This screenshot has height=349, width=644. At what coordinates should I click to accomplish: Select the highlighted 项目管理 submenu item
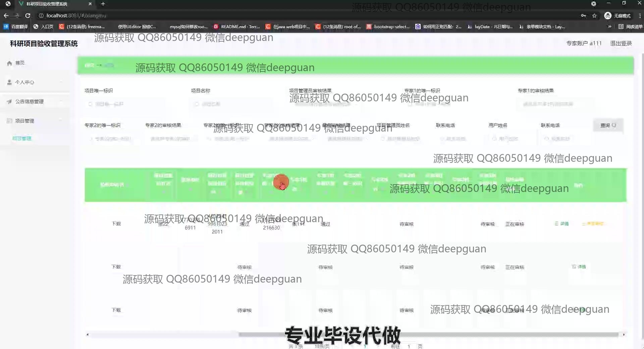click(x=22, y=138)
